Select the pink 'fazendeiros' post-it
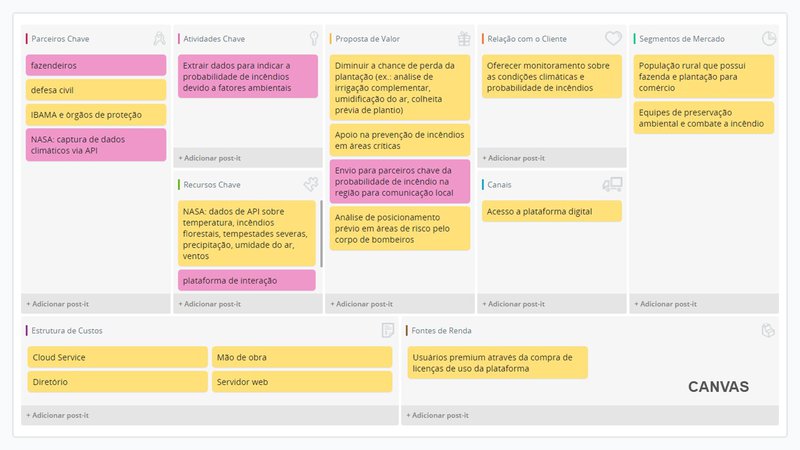Screen dimensions: 800x450 pyautogui.click(x=96, y=66)
